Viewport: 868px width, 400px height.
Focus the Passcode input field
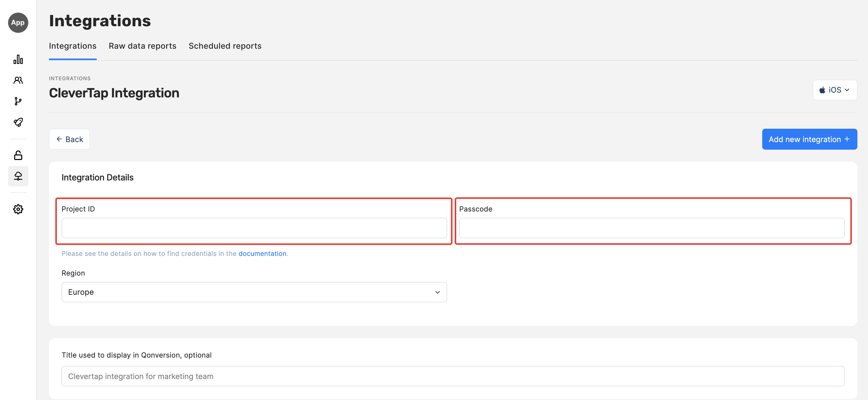[x=651, y=228]
